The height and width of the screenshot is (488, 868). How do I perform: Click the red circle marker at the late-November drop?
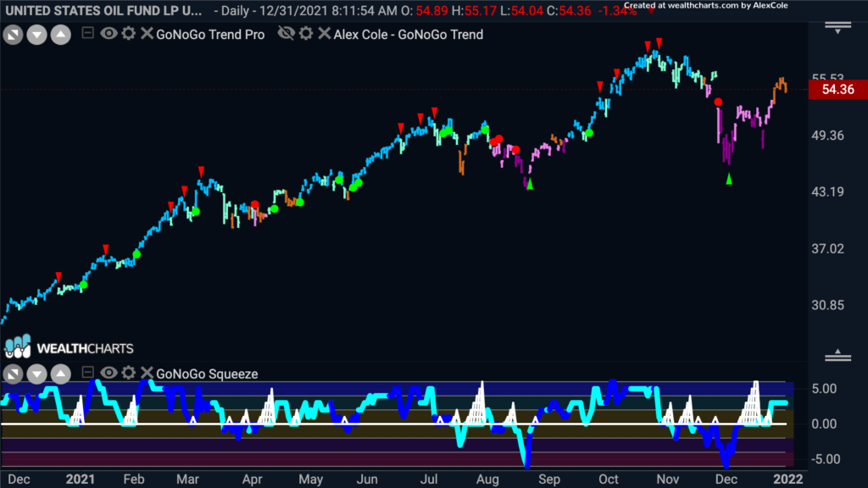[718, 102]
